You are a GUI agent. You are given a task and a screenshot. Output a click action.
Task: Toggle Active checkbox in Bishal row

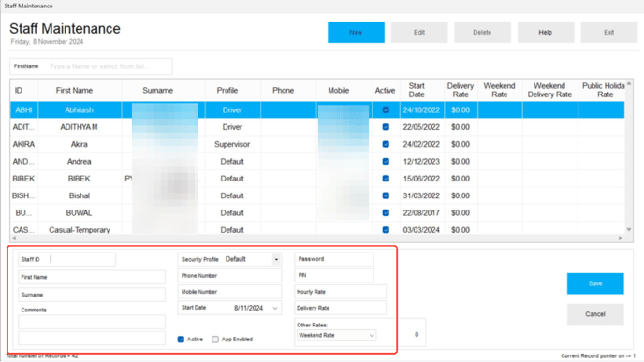point(386,195)
